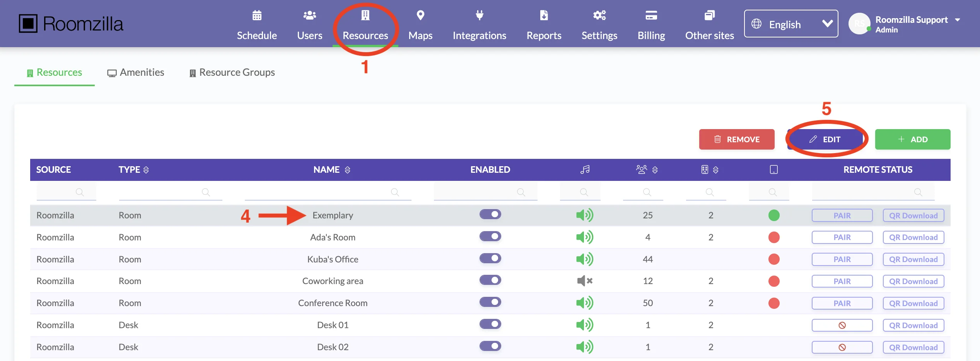Open the Maps pin icon

[420, 15]
